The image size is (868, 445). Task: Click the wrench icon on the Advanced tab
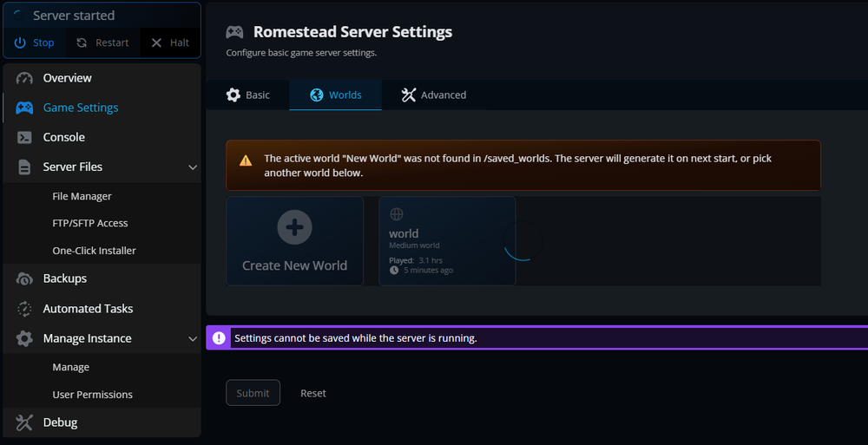(409, 95)
